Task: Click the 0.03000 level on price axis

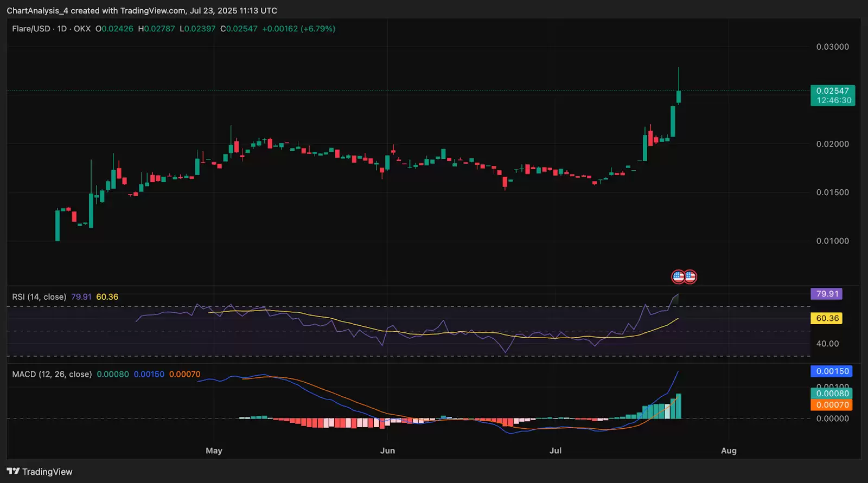Action: 832,47
